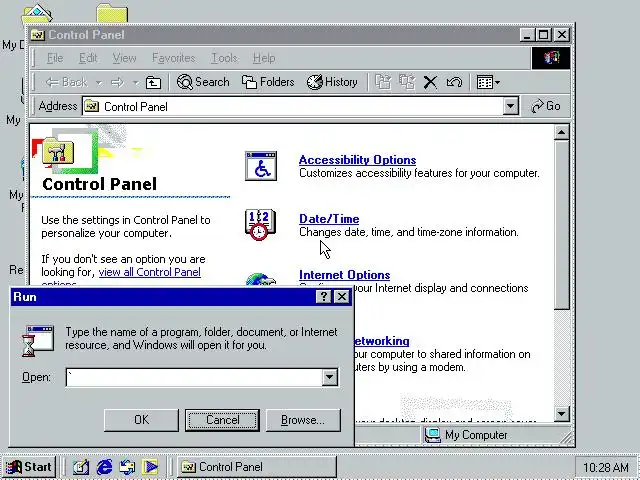The width and height of the screenshot is (640, 480).
Task: Open the Accessibility Options link
Action: click(358, 160)
